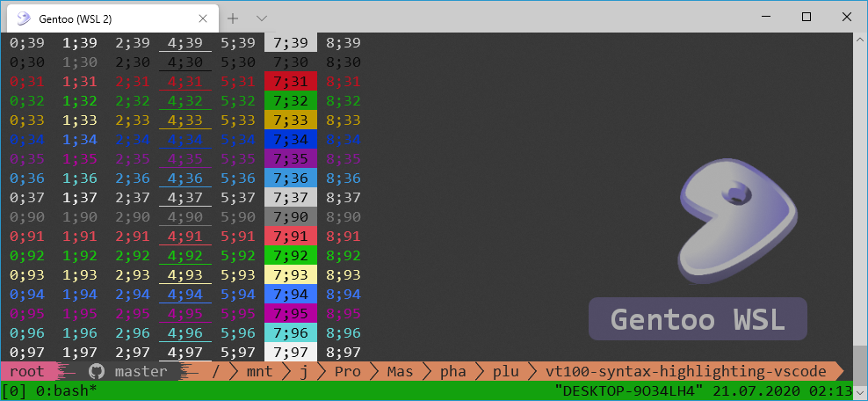Viewport: 868px width, 401px height.
Task: Click the bright red 7;91 color block
Action: tap(291, 236)
